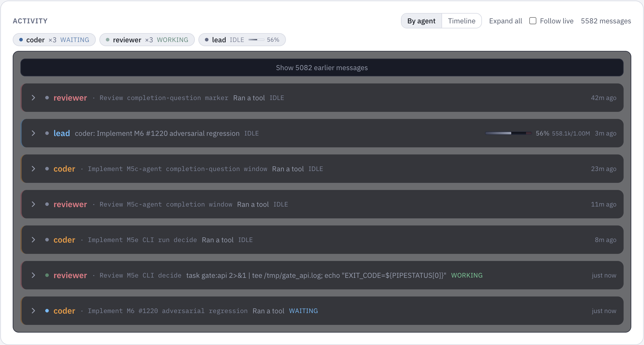Click WAITING status in coder M6 row
Viewport: 644px width, 345px height.
[x=303, y=311]
